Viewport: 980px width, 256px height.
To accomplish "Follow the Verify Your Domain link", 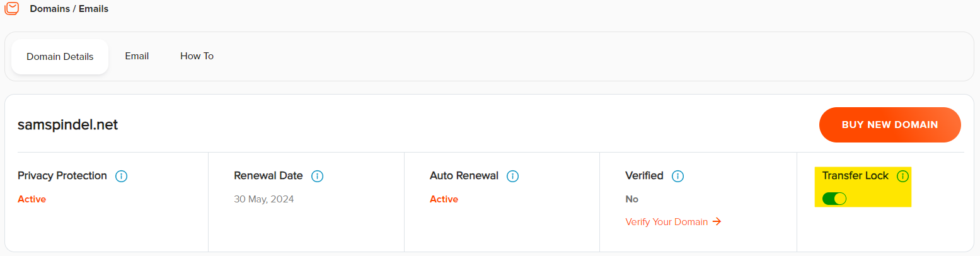I will [x=667, y=222].
